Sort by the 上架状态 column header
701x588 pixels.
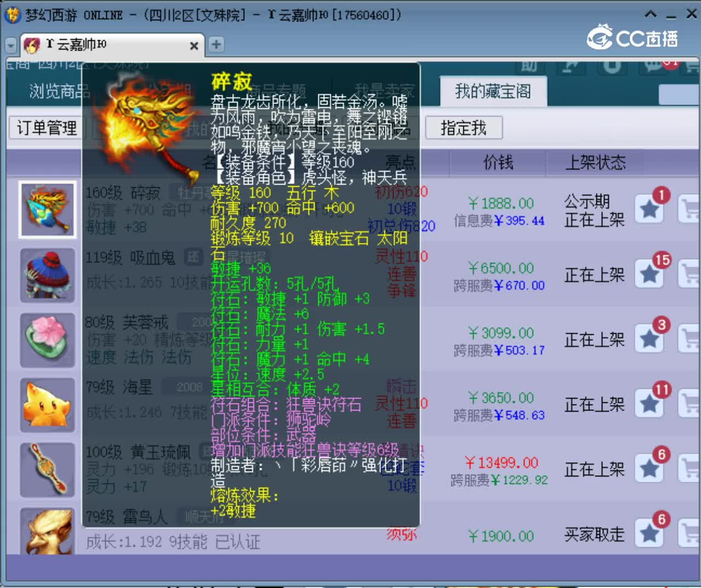click(x=595, y=162)
